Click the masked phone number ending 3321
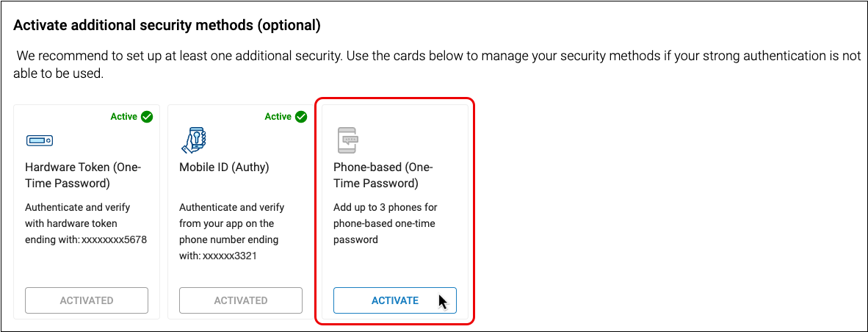 (234, 256)
